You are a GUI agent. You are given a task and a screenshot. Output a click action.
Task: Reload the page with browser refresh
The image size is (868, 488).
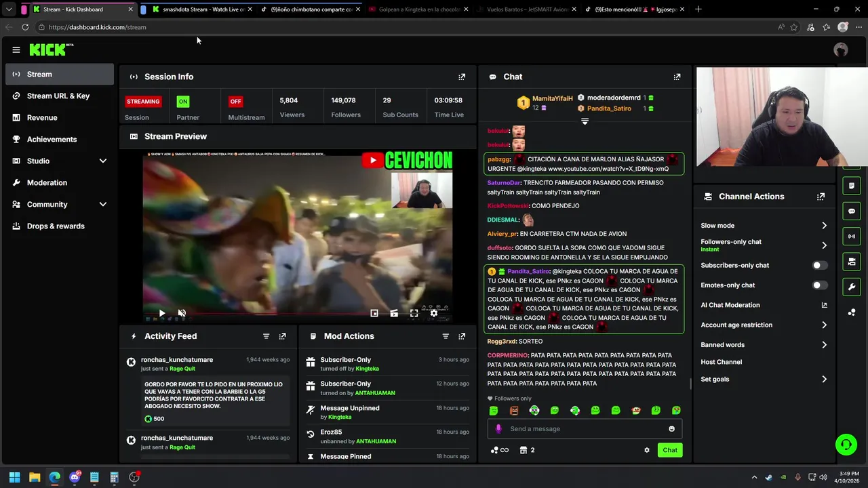[25, 27]
